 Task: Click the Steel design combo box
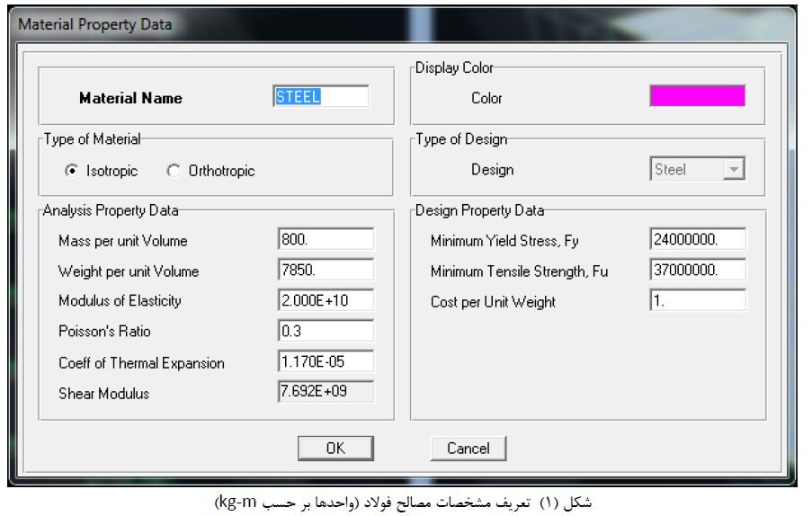698,169
